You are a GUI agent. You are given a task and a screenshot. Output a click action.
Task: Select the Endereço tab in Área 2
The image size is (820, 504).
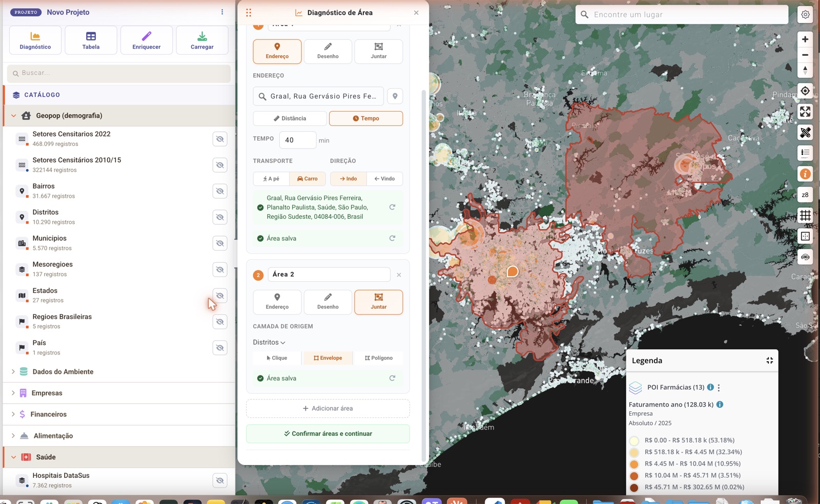277,302
